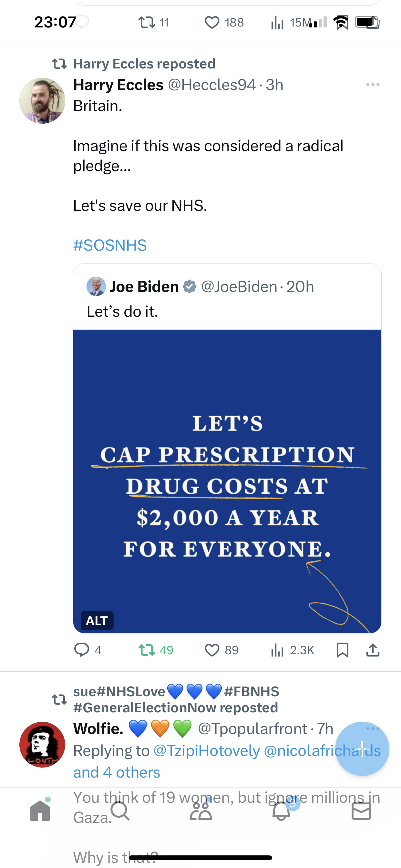Open the @TzipiHotovely mention
The height and width of the screenshot is (868, 401).
[207, 750]
